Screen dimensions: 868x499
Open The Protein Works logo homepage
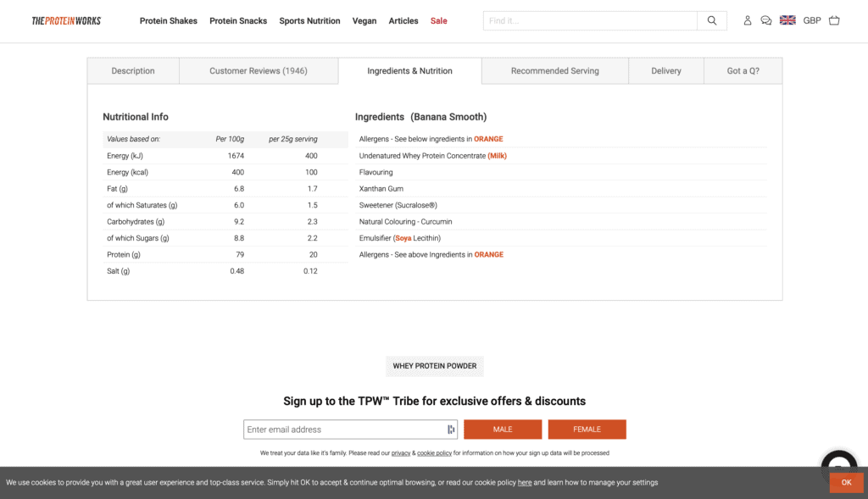click(66, 21)
